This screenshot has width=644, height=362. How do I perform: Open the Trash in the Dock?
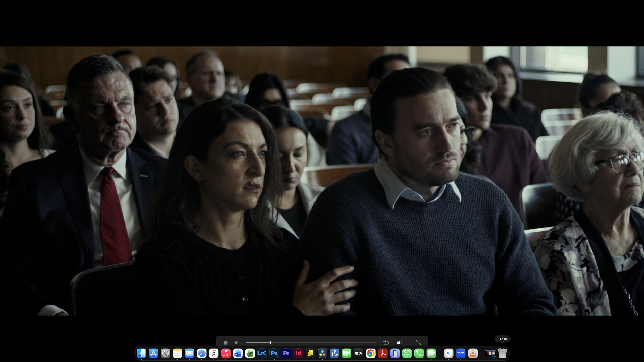pos(503,353)
